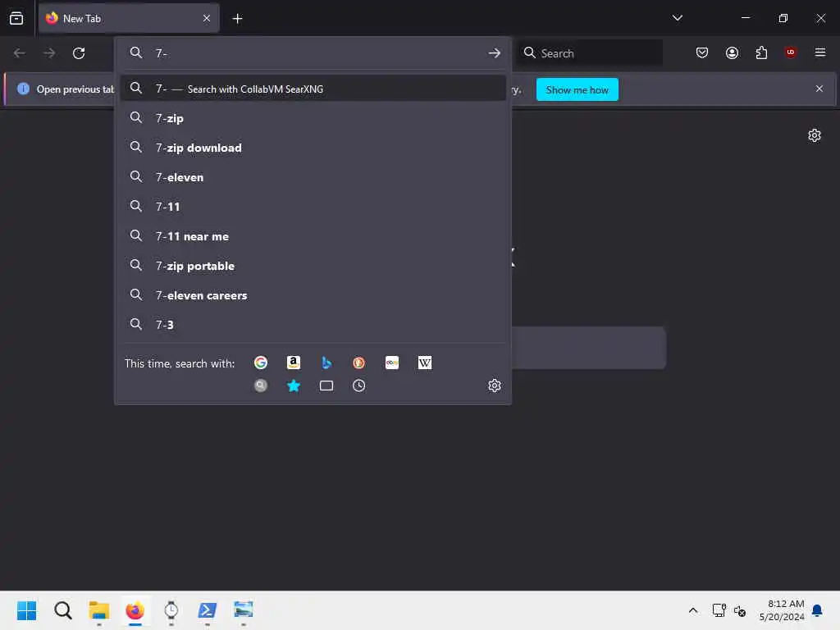The image size is (840, 630).
Task: Choose the 7-zip suggestion
Action: pos(313,118)
